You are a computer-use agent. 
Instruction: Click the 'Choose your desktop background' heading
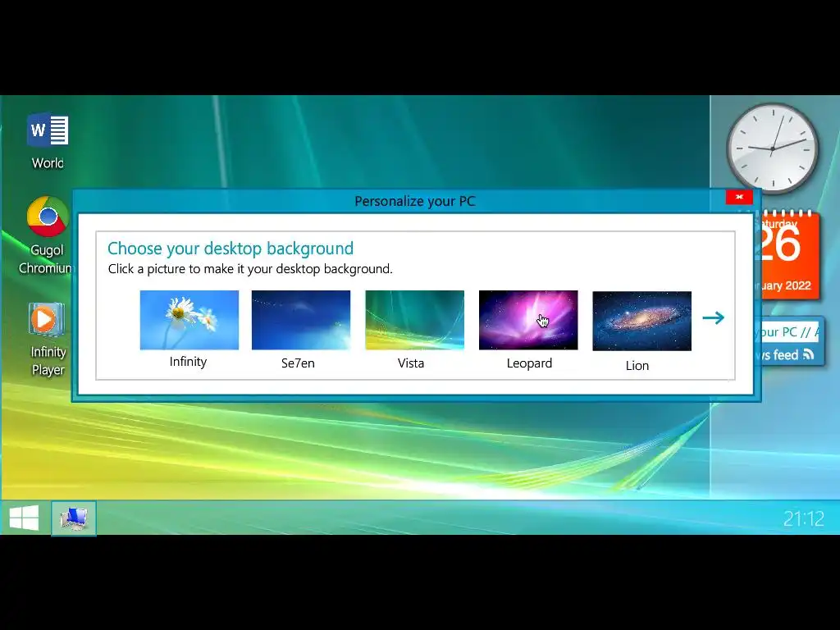231,249
